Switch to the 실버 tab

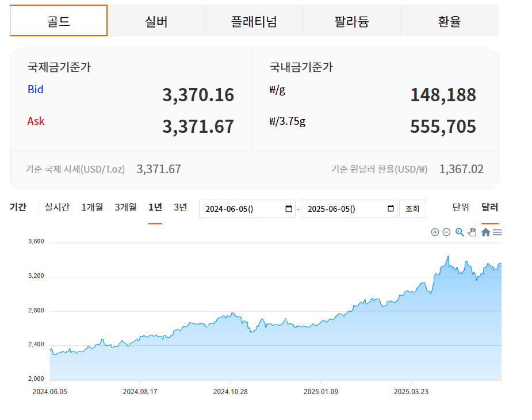(x=156, y=21)
